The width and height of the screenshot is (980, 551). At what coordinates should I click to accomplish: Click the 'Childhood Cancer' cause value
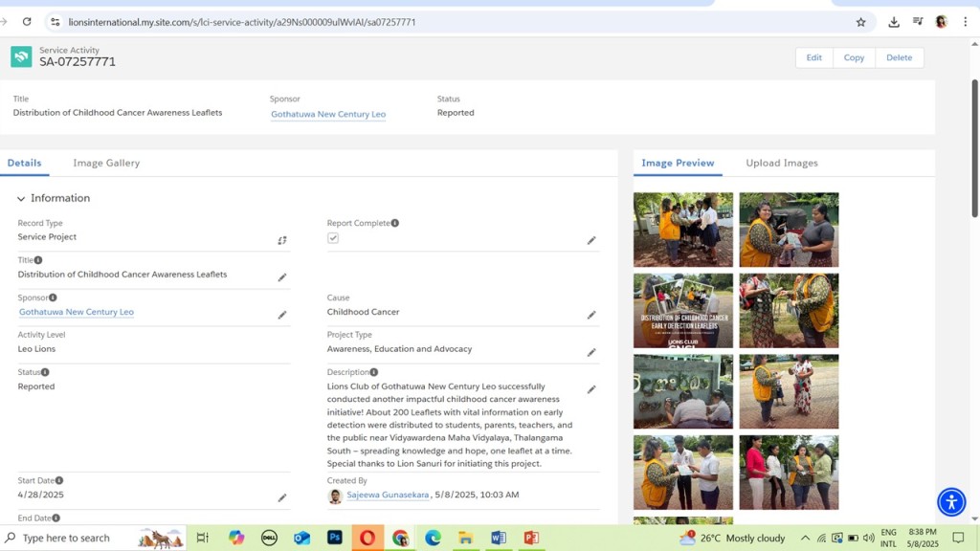click(363, 312)
